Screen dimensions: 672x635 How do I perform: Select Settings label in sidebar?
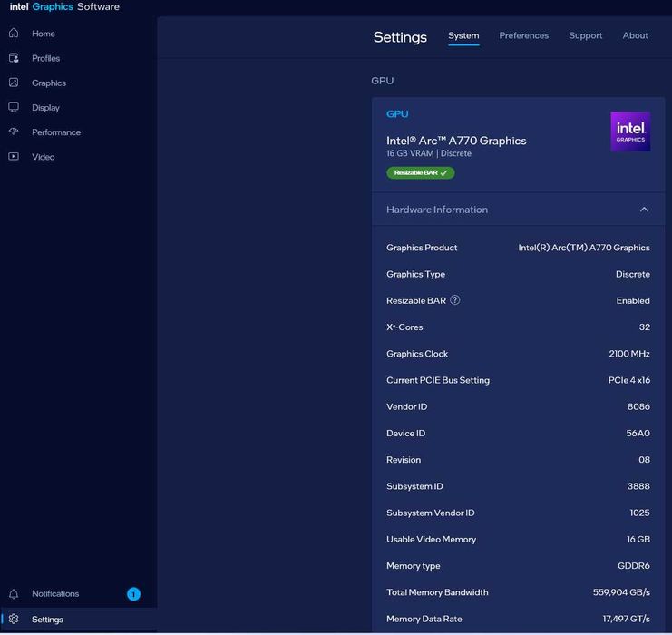pyautogui.click(x=47, y=620)
